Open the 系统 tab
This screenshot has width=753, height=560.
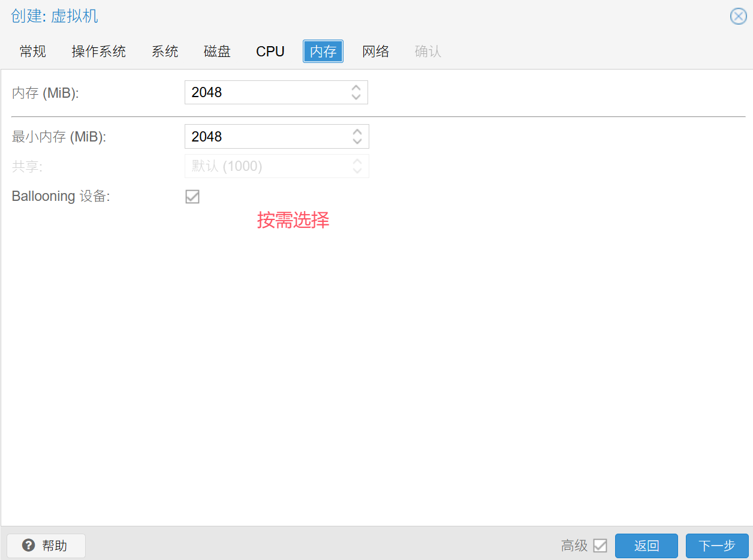pyautogui.click(x=165, y=52)
